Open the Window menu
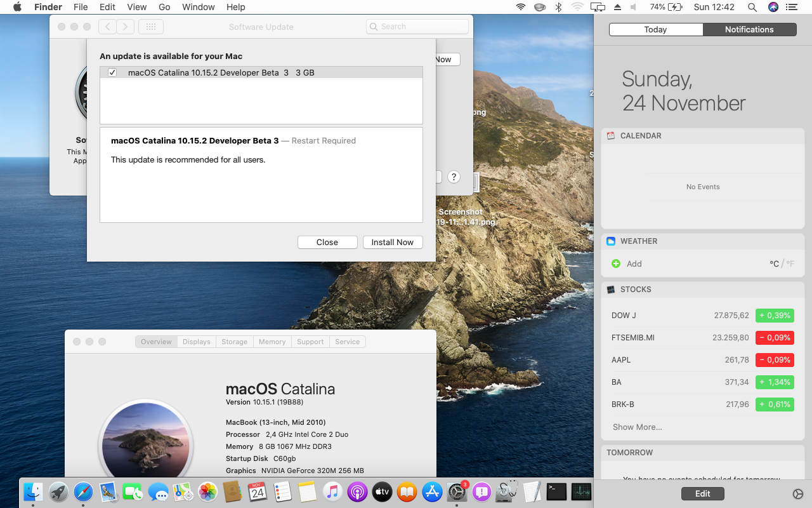The width and height of the screenshot is (812, 508). click(x=199, y=7)
